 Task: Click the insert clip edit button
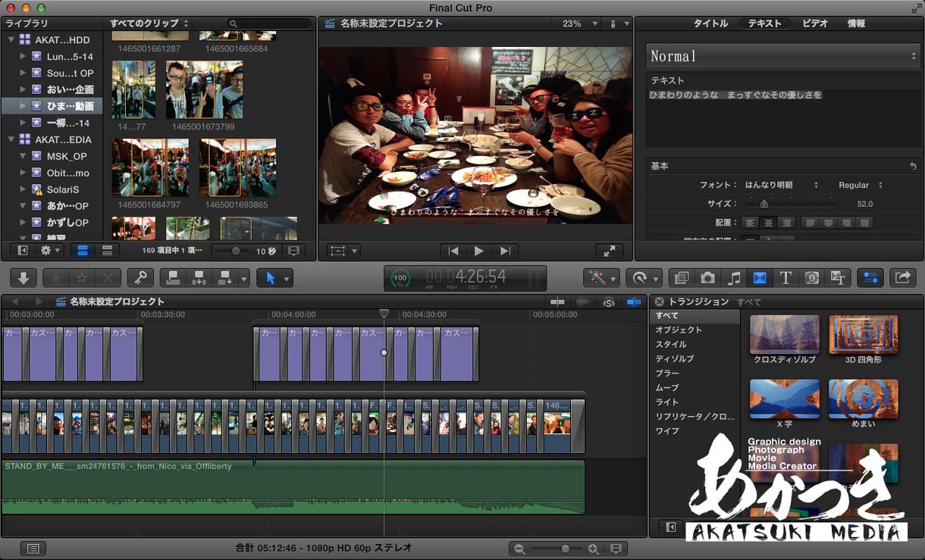[199, 278]
